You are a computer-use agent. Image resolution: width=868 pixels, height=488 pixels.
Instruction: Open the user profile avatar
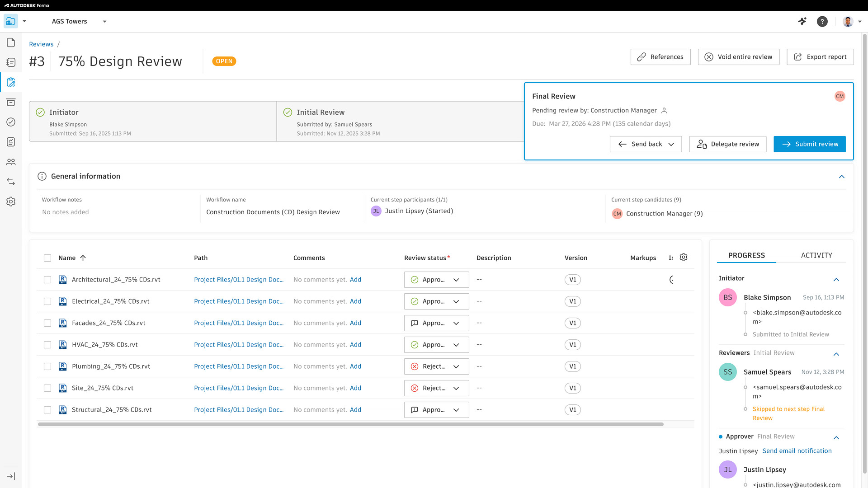coord(848,21)
